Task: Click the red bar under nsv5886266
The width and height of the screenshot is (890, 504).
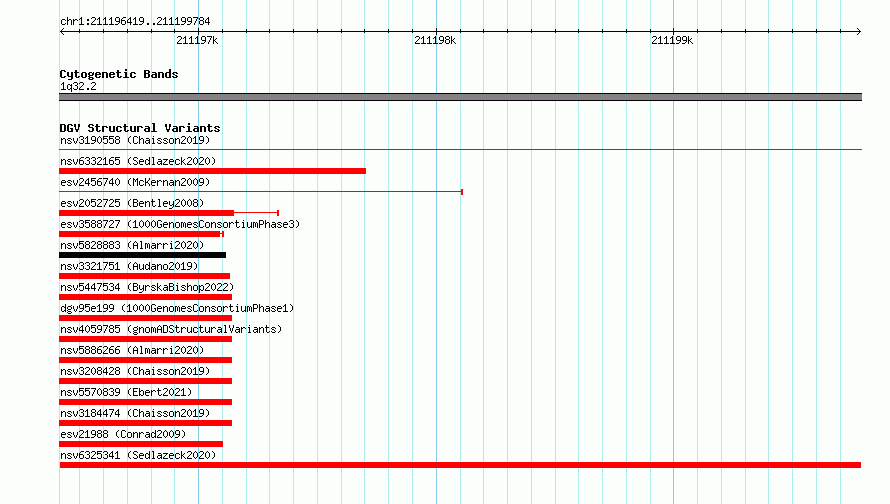Action: tap(145, 360)
